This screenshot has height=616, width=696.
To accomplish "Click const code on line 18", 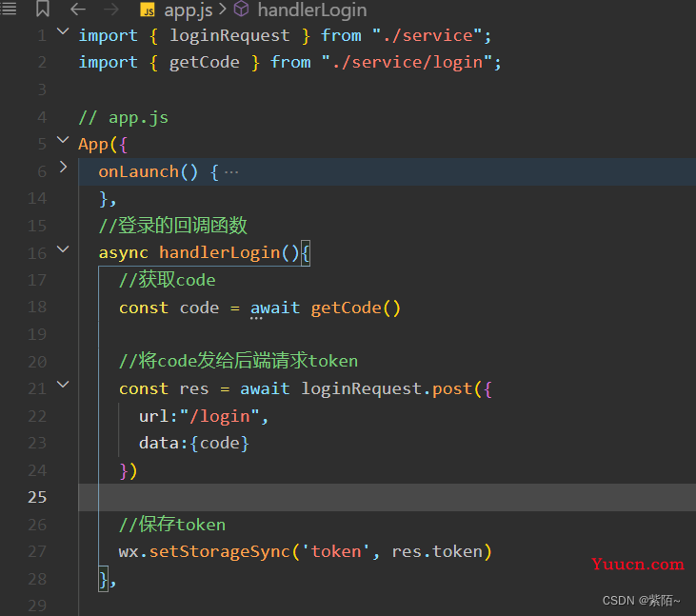I will (x=169, y=308).
